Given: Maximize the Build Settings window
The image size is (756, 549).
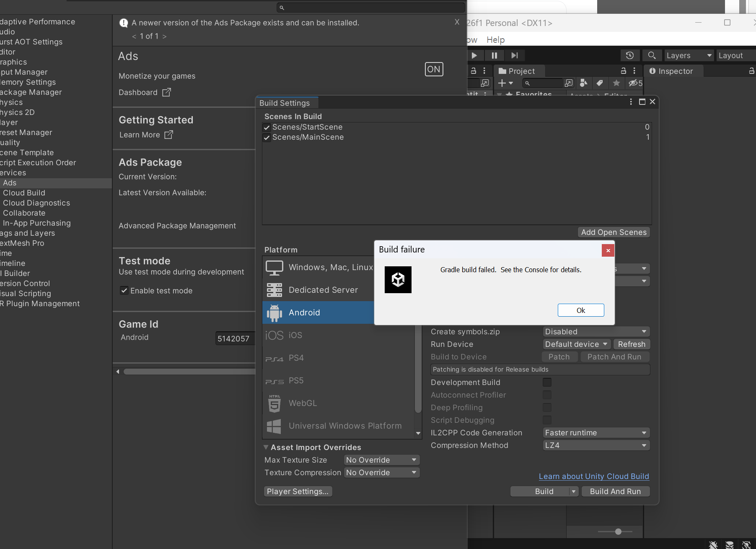Looking at the screenshot, I should [642, 101].
